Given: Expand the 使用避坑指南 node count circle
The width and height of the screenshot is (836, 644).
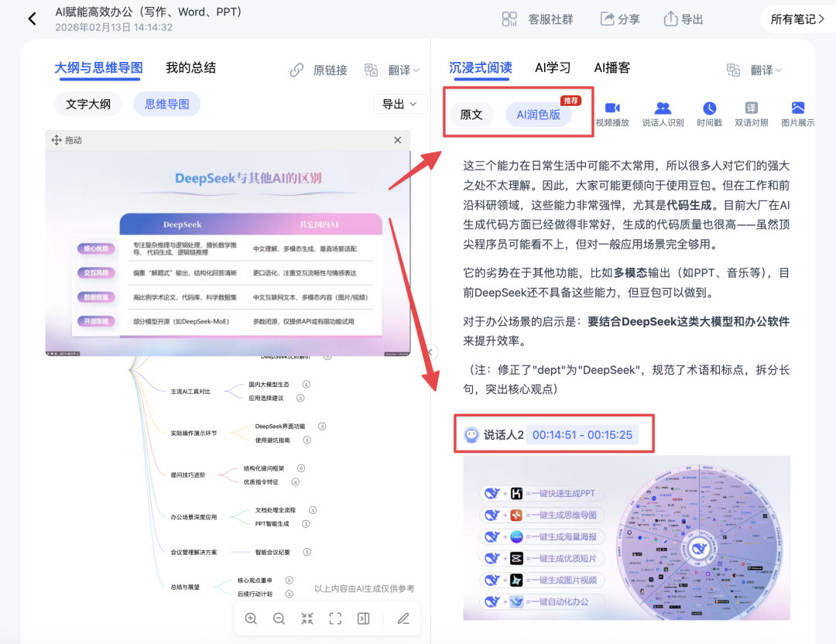Looking at the screenshot, I should (x=307, y=440).
